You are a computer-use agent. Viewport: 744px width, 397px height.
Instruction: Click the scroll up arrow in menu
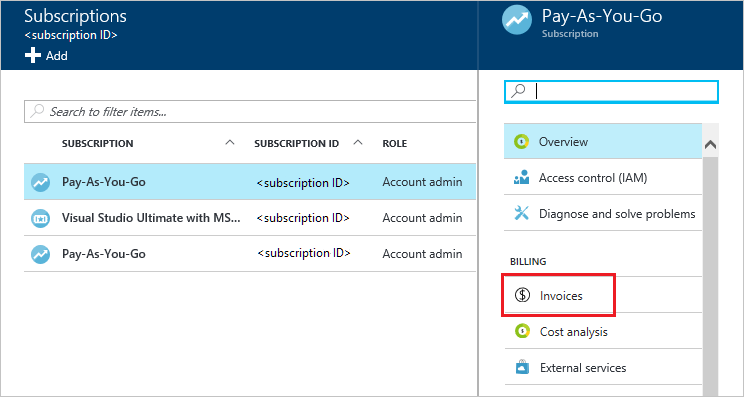[x=710, y=145]
